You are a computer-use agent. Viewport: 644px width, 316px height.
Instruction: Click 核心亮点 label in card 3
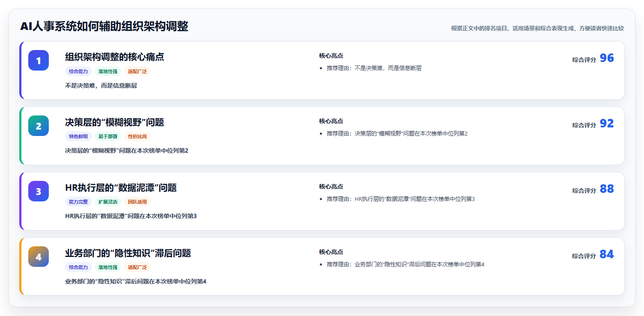point(331,187)
